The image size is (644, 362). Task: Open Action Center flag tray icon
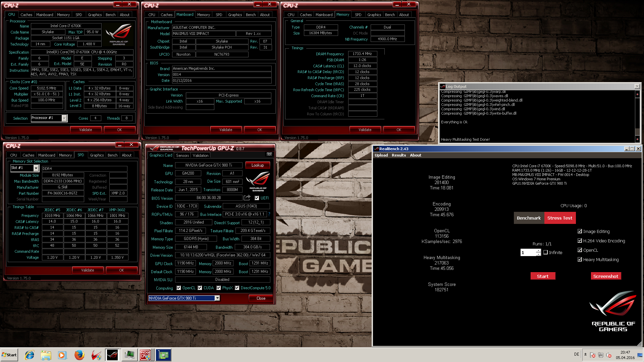click(593, 355)
